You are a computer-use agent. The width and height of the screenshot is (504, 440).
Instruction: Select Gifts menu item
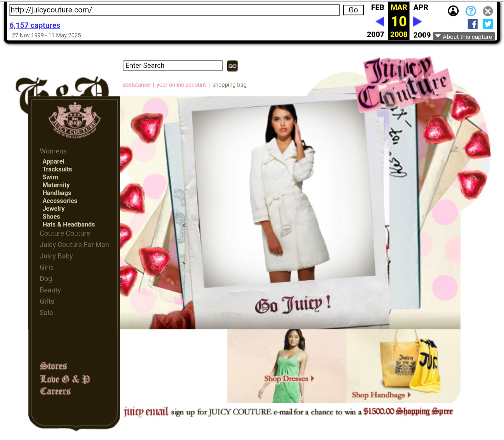tap(47, 301)
